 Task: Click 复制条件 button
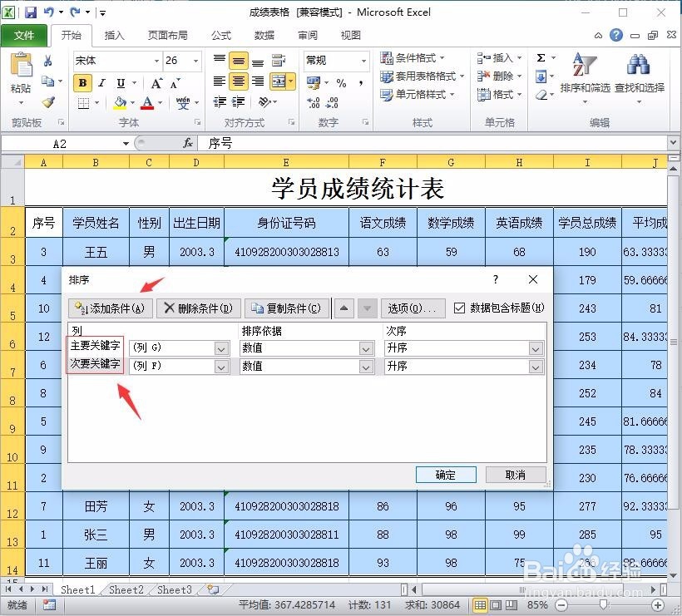click(287, 308)
